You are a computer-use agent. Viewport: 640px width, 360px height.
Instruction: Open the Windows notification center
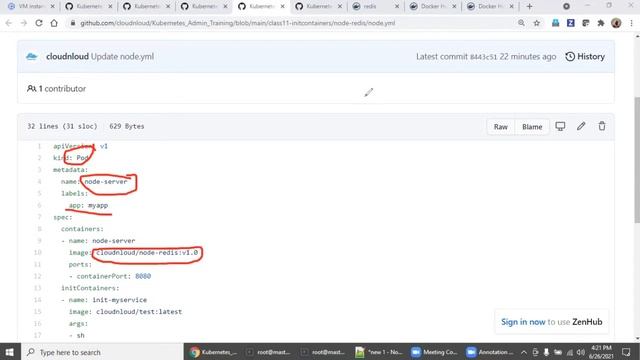627,352
